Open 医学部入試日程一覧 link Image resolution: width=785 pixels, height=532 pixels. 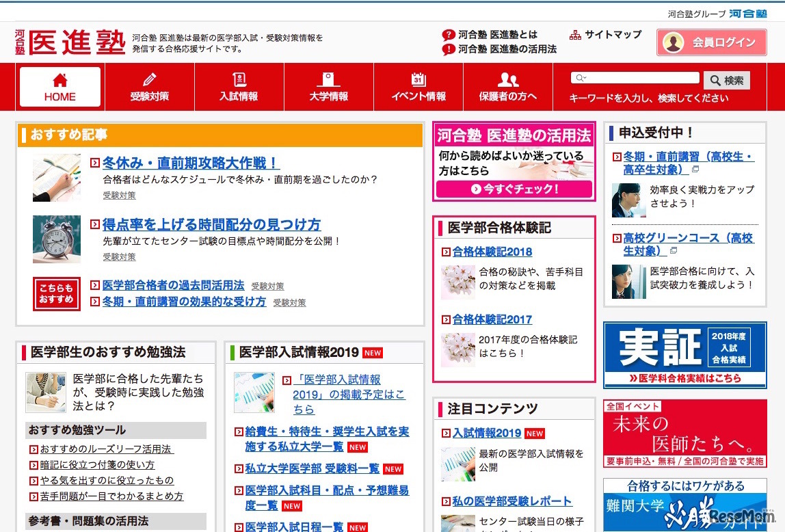pyautogui.click(x=294, y=527)
